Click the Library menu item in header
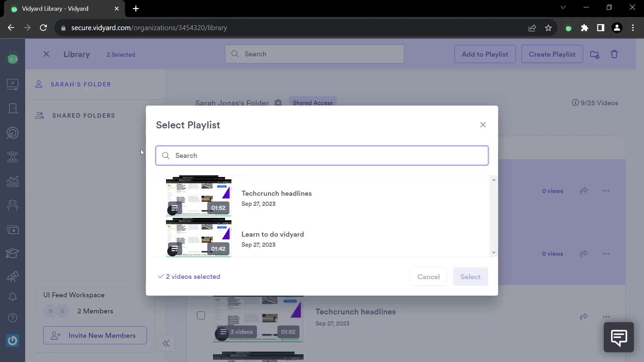This screenshot has height=362, width=644. coord(76,54)
